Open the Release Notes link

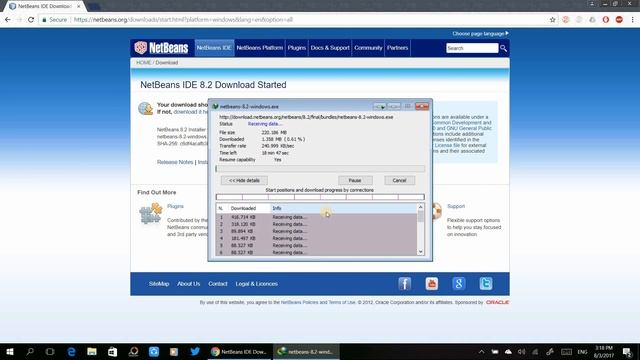tap(175, 162)
